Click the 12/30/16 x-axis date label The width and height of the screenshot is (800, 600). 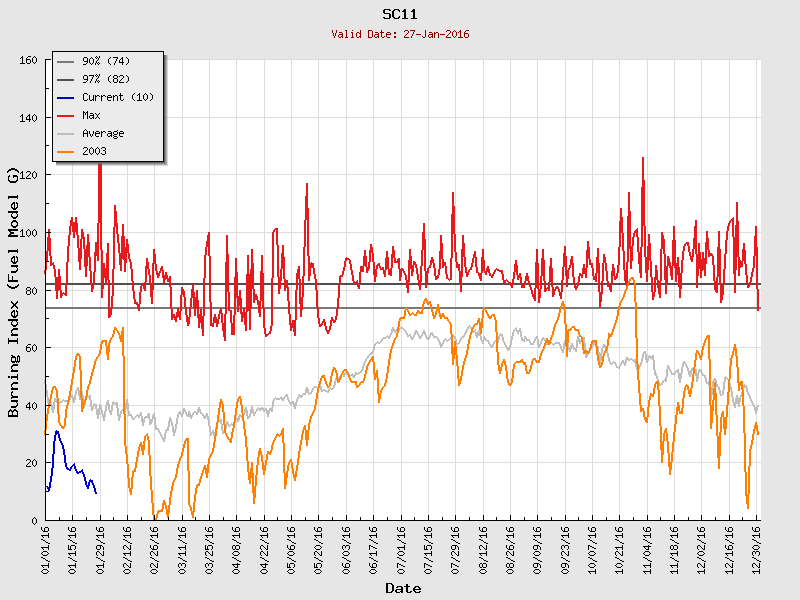point(756,548)
